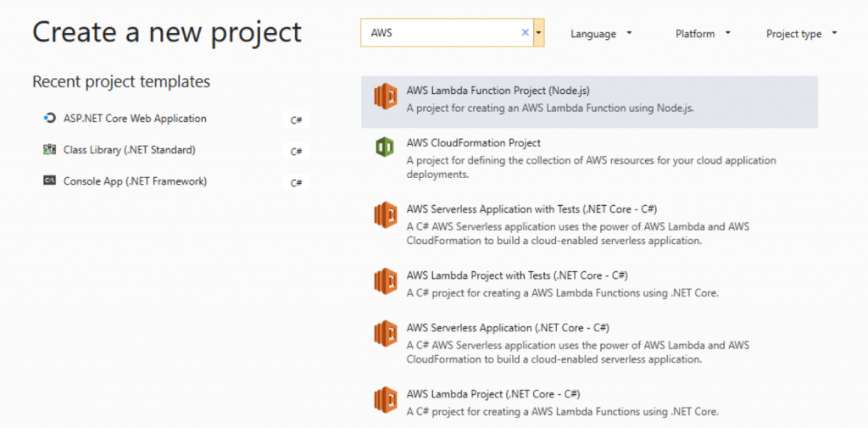Open the Language filter dropdown
The width and height of the screenshot is (868, 428).
pos(602,34)
